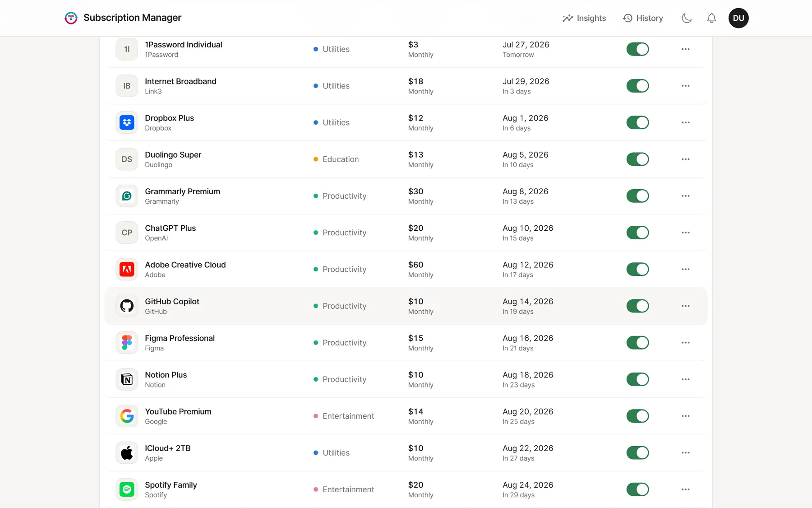Open more options for 1Password Individual
Image resolution: width=812 pixels, height=508 pixels.
point(686,49)
